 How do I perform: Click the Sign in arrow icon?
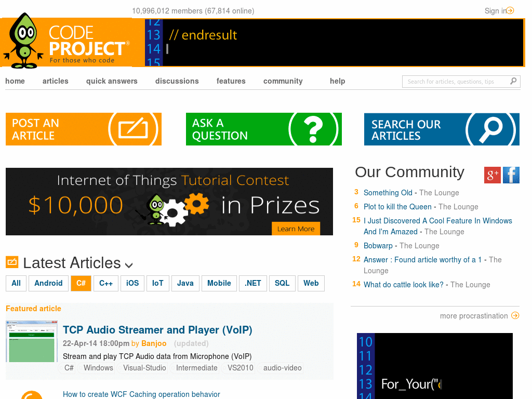click(x=510, y=11)
